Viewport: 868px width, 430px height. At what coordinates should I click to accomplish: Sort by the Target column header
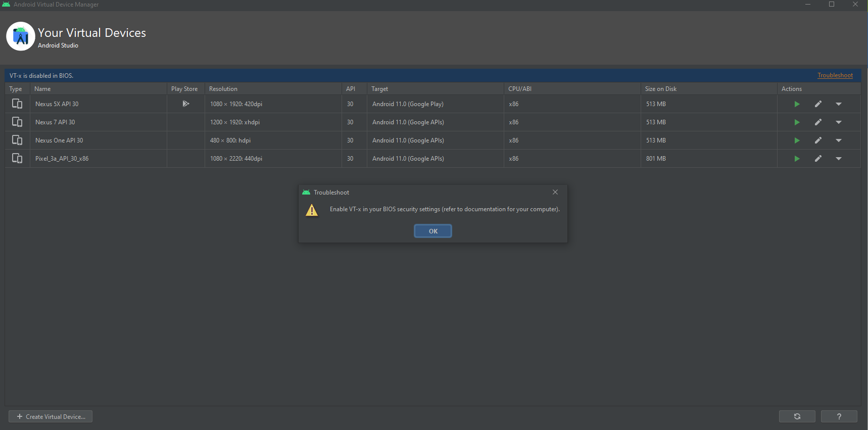click(x=436, y=89)
